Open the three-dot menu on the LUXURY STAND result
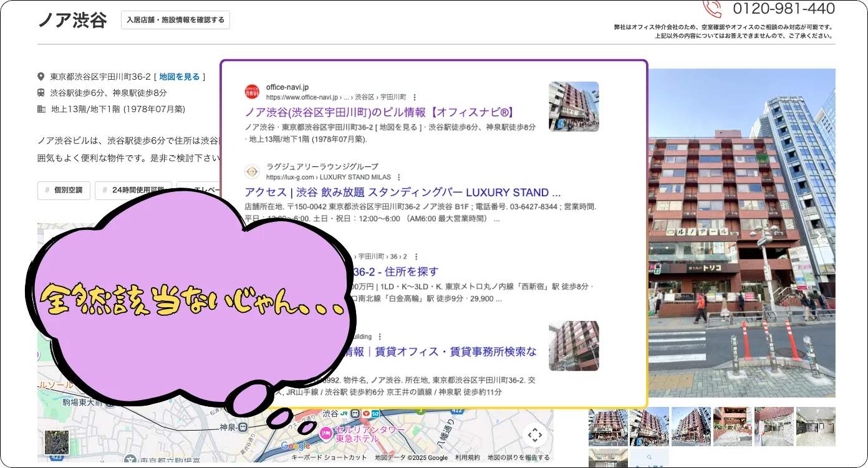Image resolution: width=868 pixels, height=468 pixels. pyautogui.click(x=398, y=177)
